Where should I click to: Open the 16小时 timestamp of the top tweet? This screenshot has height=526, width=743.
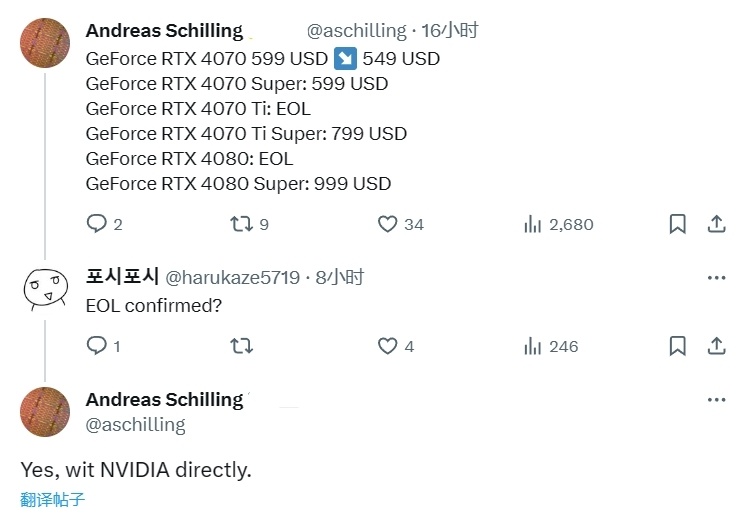449,31
